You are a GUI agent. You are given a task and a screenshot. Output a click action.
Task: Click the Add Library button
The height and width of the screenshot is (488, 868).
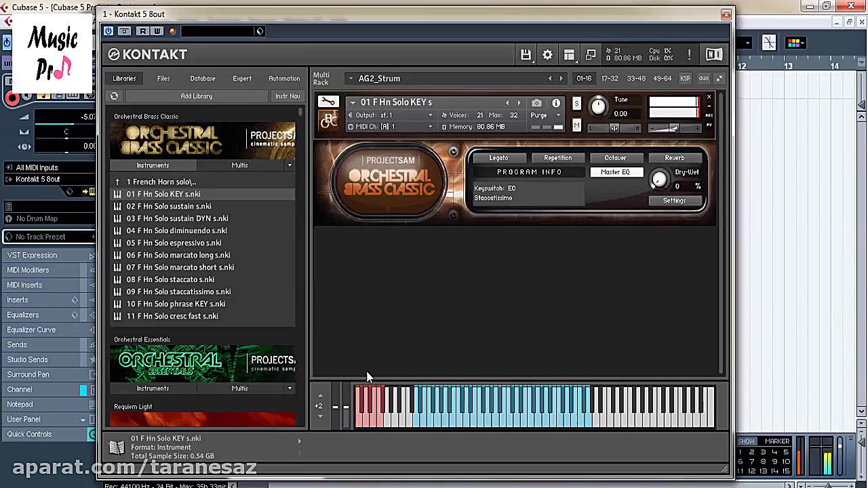click(x=196, y=96)
